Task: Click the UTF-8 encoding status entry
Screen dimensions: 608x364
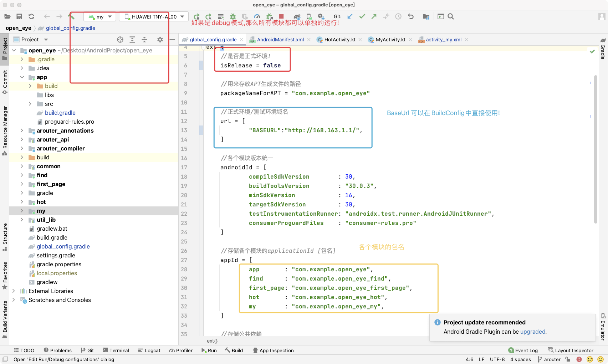Action: click(x=497, y=359)
